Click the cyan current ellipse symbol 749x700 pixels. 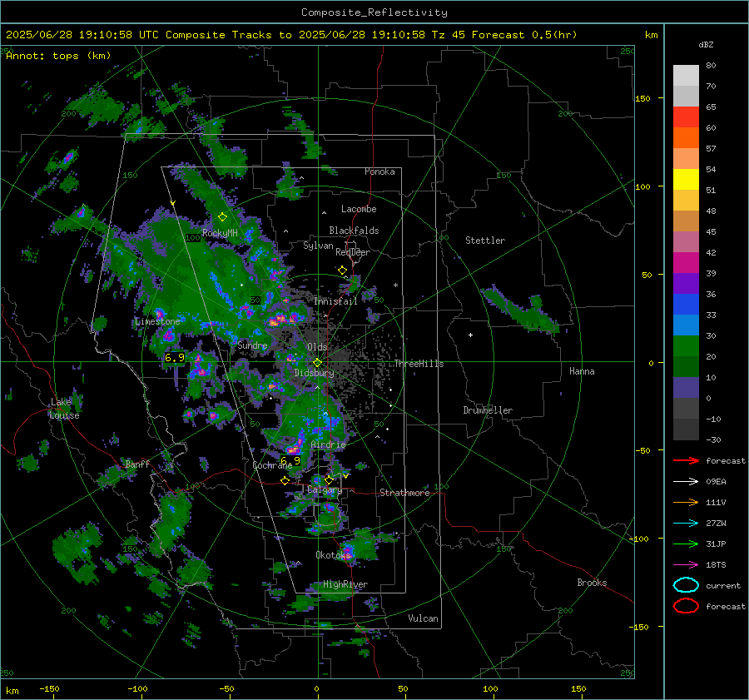pos(686,585)
